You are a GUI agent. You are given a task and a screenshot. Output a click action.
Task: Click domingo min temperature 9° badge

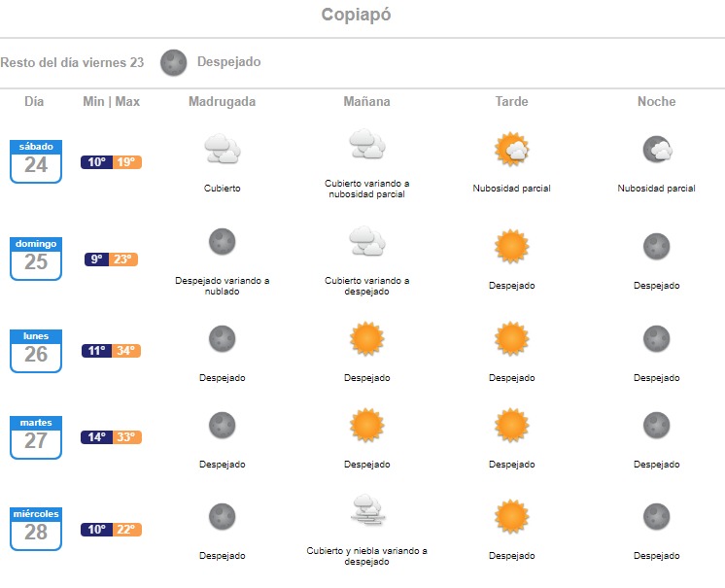coord(97,259)
